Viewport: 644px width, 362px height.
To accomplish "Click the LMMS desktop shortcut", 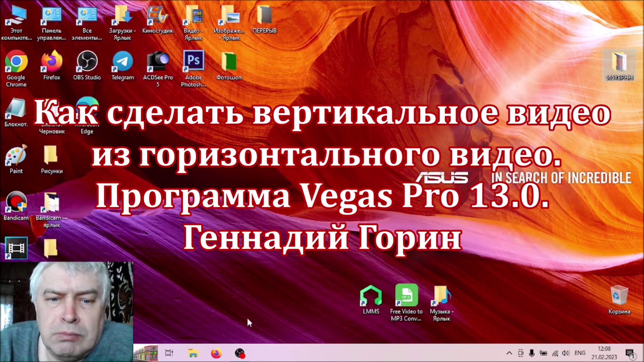I will click(x=371, y=296).
